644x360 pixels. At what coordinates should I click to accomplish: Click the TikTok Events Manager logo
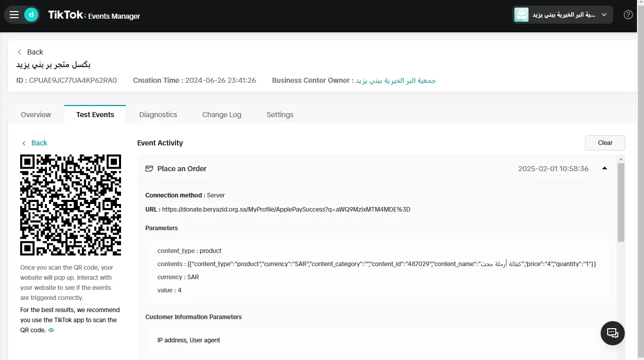pos(94,15)
